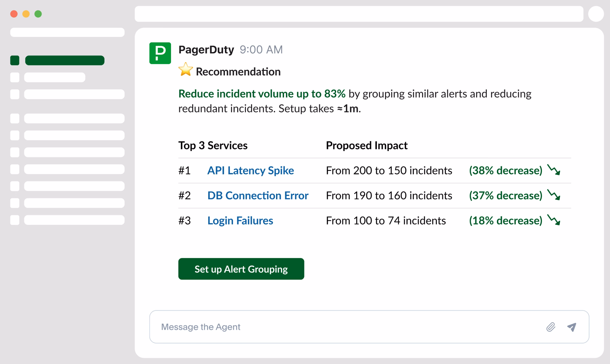Click the PagerDuty app icon
This screenshot has width=610, height=364.
[160, 53]
